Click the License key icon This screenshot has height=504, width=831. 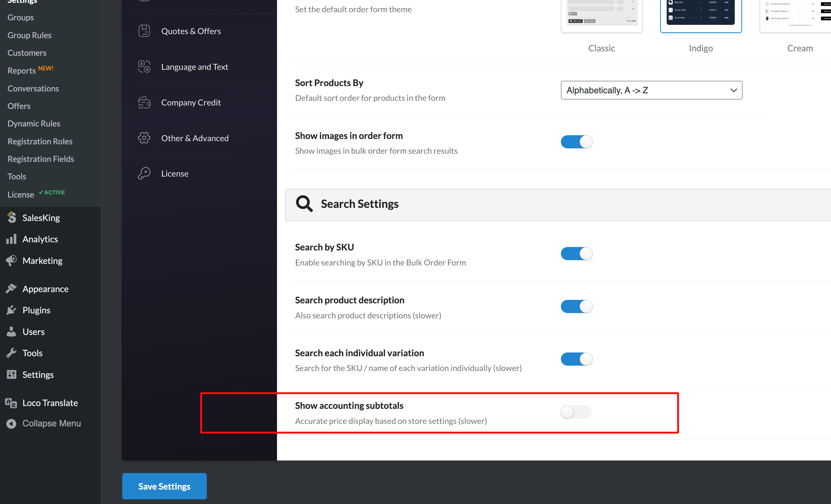point(144,173)
